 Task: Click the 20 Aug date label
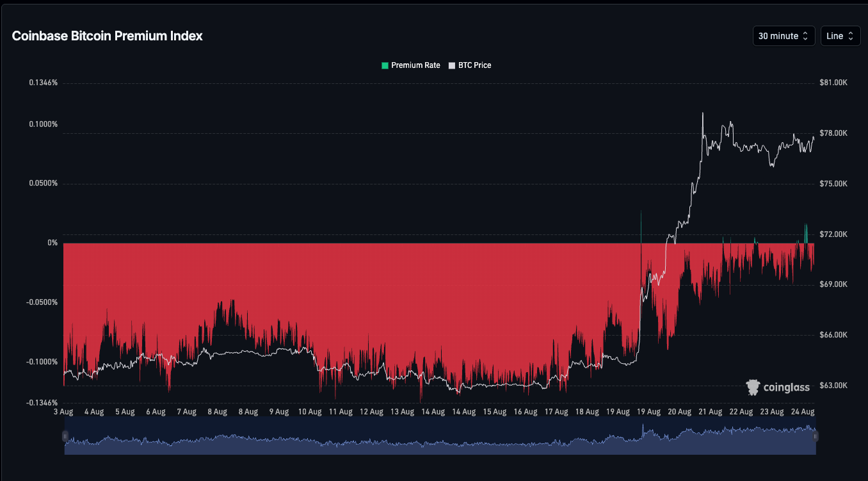click(x=679, y=412)
